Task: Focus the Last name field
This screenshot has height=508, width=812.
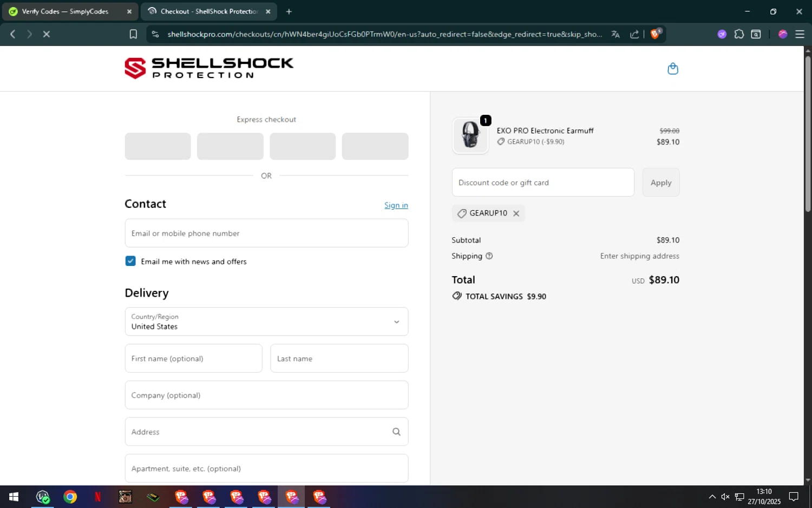Action: (339, 359)
